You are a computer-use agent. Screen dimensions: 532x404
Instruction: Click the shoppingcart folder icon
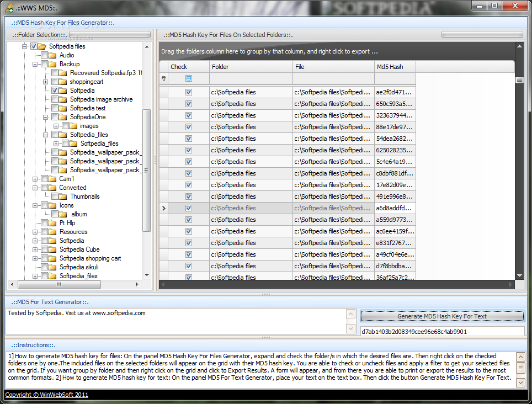click(x=63, y=82)
